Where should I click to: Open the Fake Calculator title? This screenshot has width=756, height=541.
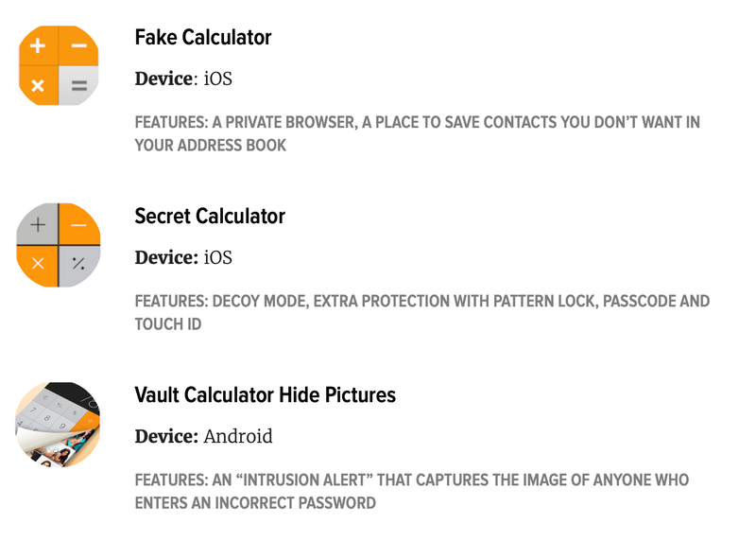coord(203,37)
